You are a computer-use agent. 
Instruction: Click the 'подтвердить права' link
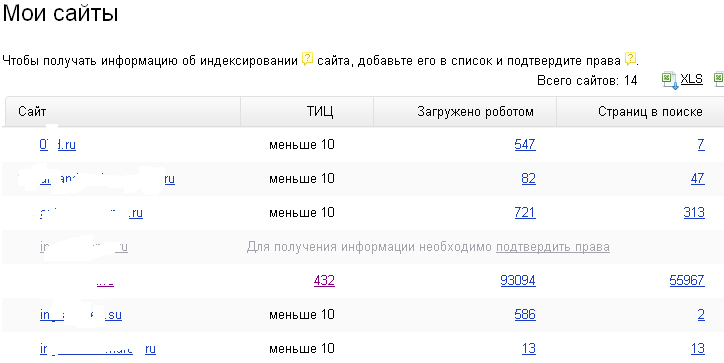pos(553,247)
